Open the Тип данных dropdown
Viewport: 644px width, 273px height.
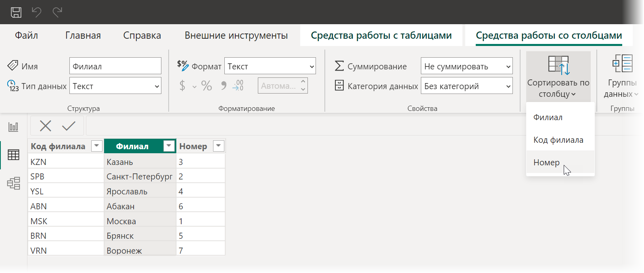(x=115, y=86)
